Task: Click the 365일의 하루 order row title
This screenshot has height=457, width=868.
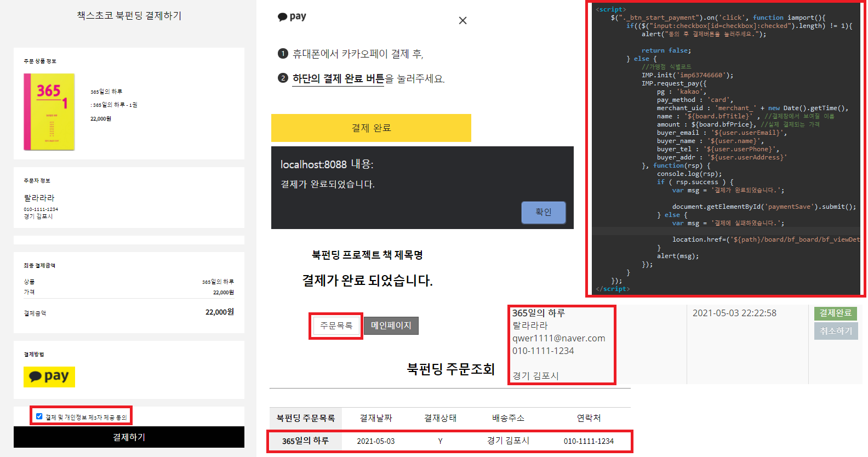Action: (x=305, y=441)
